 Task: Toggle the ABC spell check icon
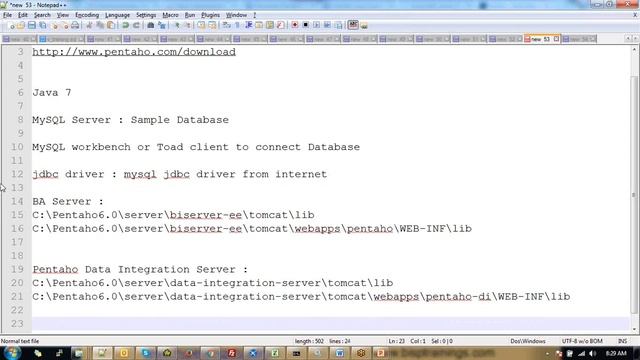pyautogui.click(x=353, y=25)
